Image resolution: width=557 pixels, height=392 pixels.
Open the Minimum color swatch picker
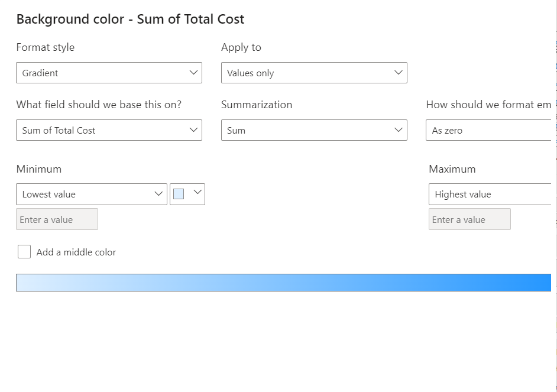click(x=187, y=194)
